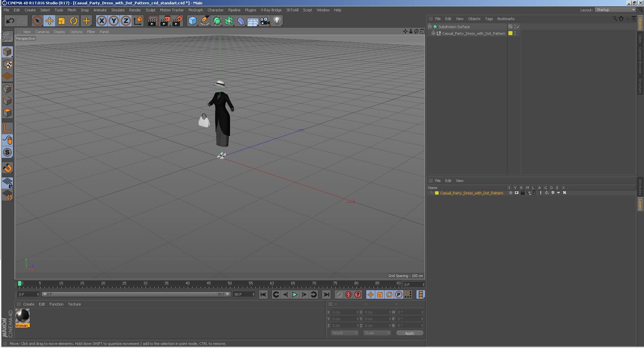
Task: Add a Subdivision Surface generator
Action: point(217,21)
